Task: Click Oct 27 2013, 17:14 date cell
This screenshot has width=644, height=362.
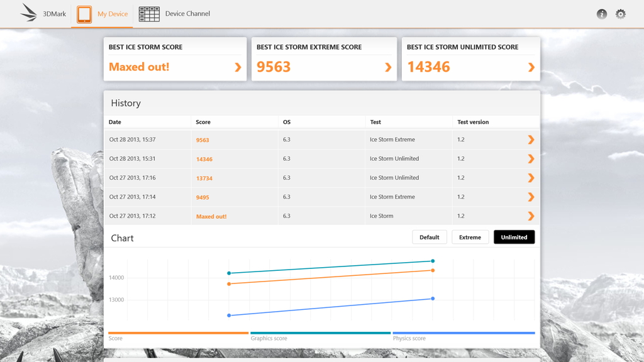Action: [132, 197]
